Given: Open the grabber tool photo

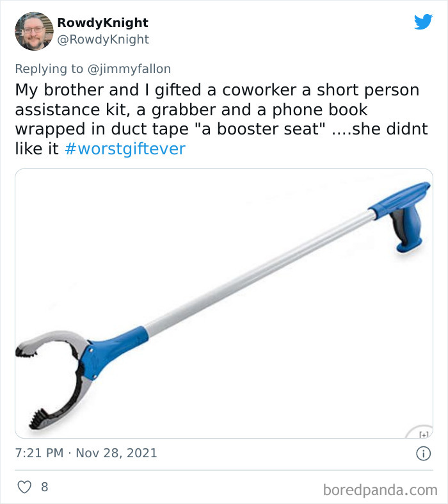Looking at the screenshot, I should 224,304.
